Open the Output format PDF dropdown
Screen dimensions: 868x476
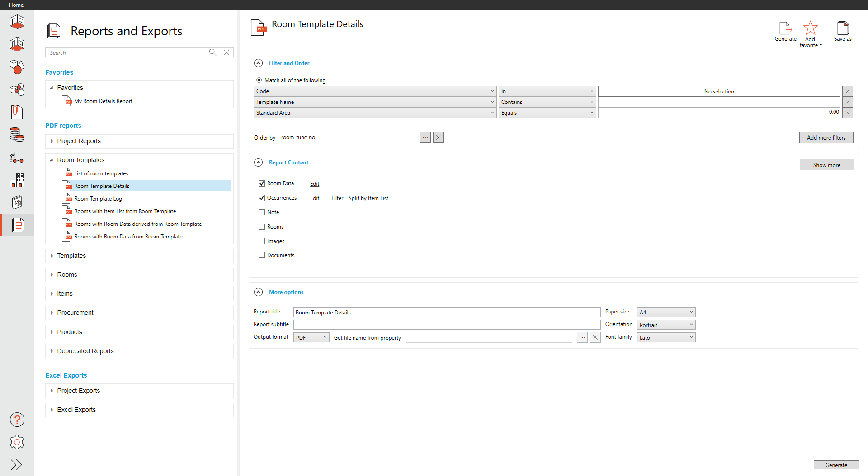click(311, 337)
